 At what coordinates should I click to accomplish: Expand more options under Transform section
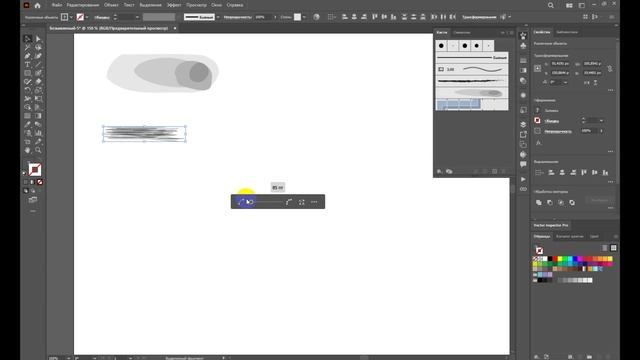pos(610,90)
